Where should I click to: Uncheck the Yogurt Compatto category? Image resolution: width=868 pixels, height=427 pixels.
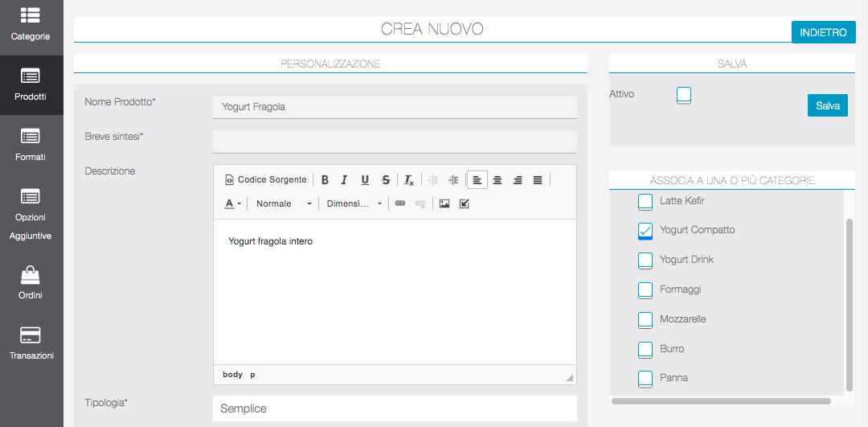(x=645, y=231)
